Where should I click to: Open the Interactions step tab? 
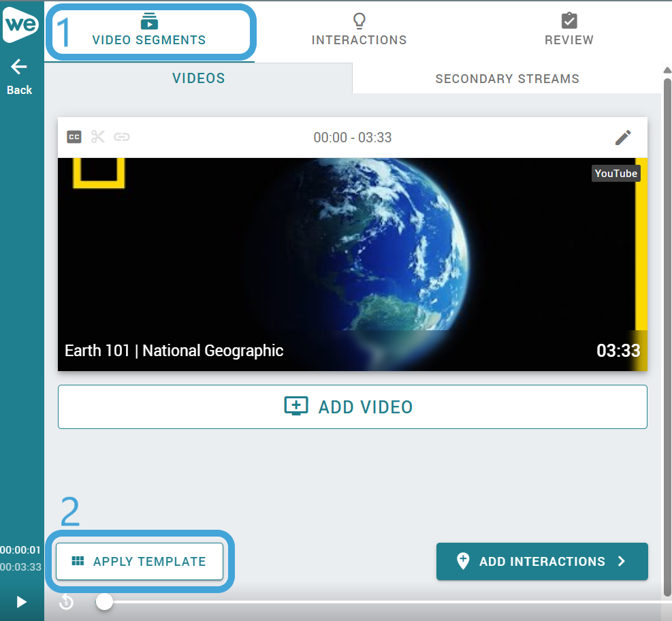point(359,30)
